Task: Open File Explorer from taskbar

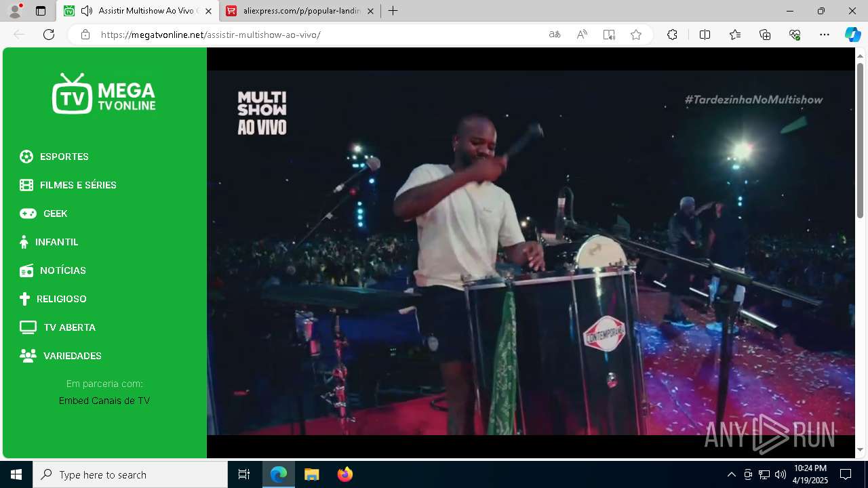Action: [x=311, y=474]
